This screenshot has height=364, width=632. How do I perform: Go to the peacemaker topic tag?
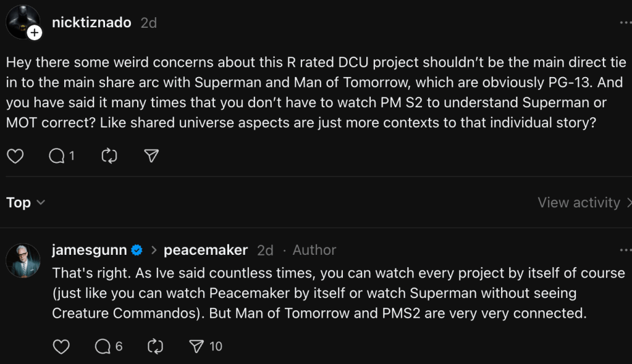pos(205,250)
